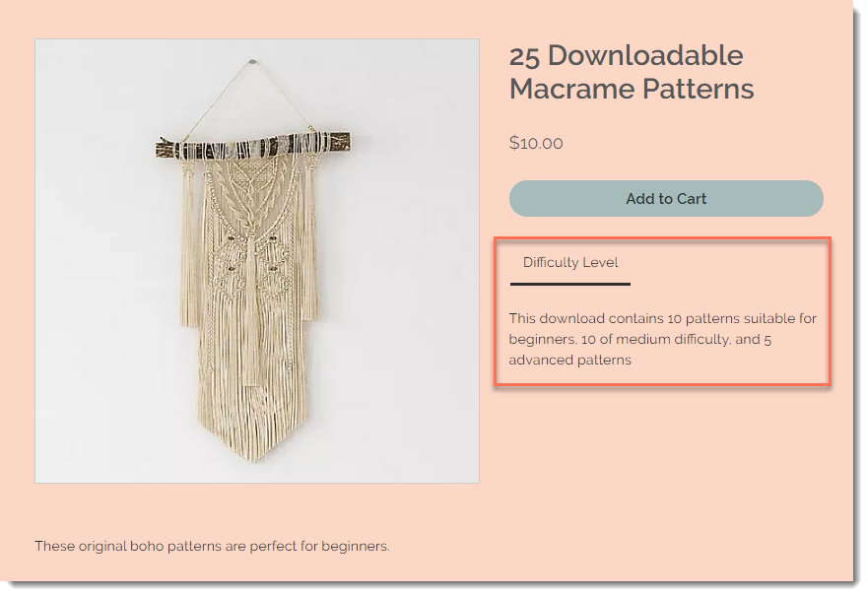Click the underline beneath Difficulty Level
The image size is (868, 596).
coord(570,284)
